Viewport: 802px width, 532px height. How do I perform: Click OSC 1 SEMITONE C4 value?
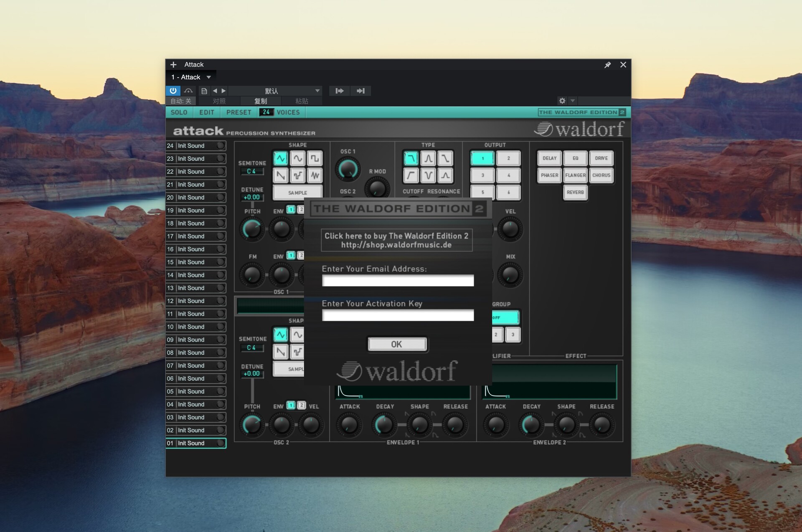(x=251, y=171)
